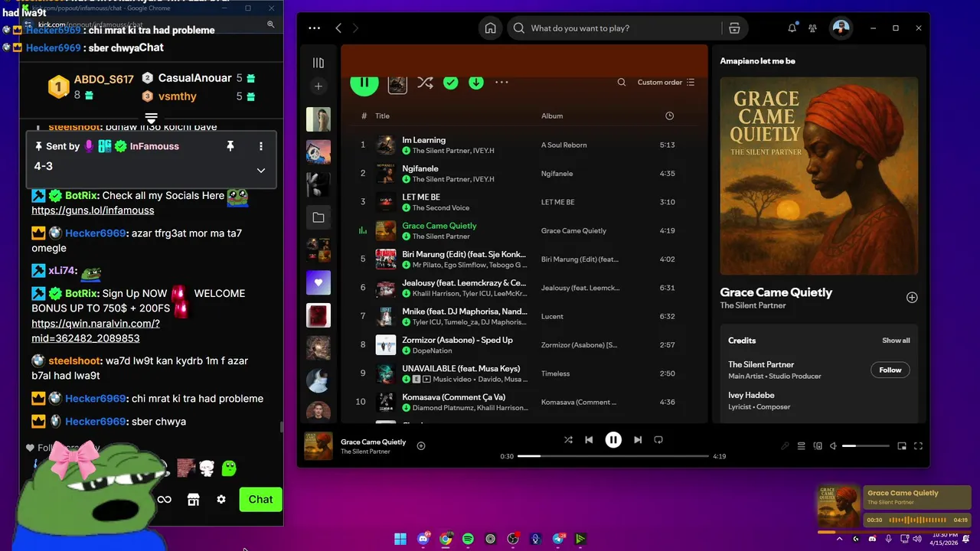Open artist link 'The Second Voice'
This screenshot has width=980, height=551.
(x=441, y=208)
